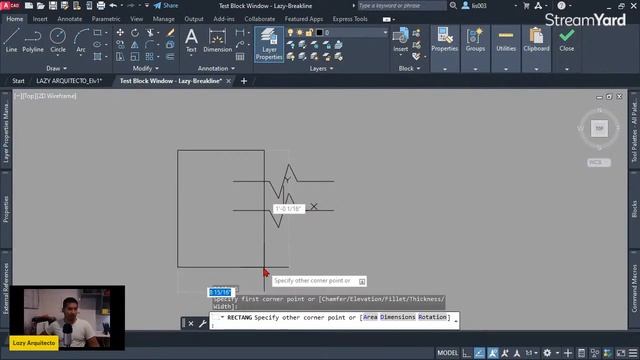Open Layer Properties manager
Viewport: 640px width, 360px height.
tap(269, 44)
